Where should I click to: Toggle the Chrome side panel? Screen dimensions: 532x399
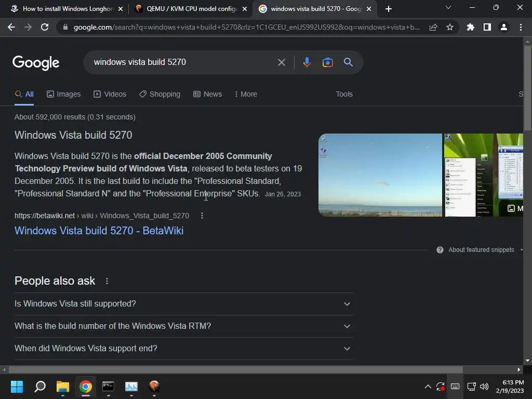[487, 27]
